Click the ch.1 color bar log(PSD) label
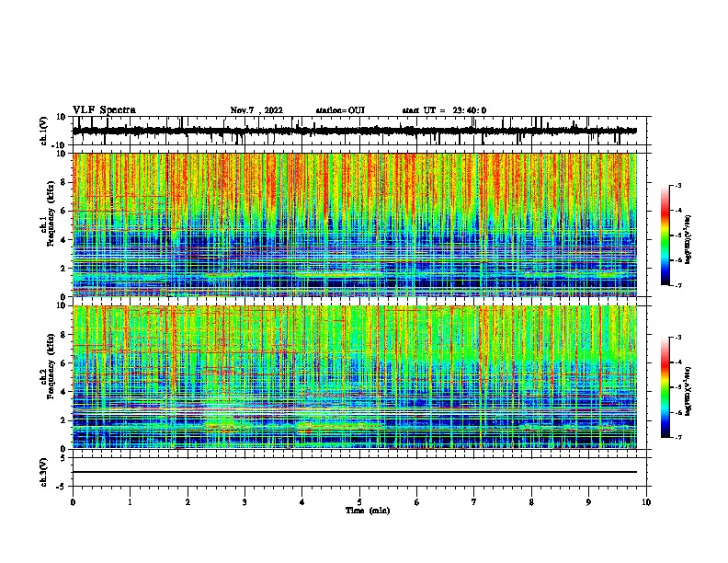Viewport: 728px width, 563px height. click(688, 240)
